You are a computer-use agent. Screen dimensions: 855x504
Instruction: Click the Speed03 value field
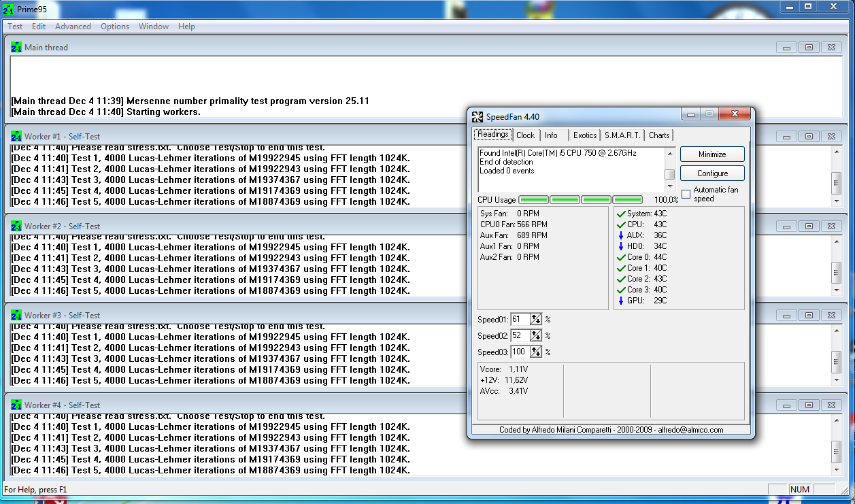coord(520,352)
